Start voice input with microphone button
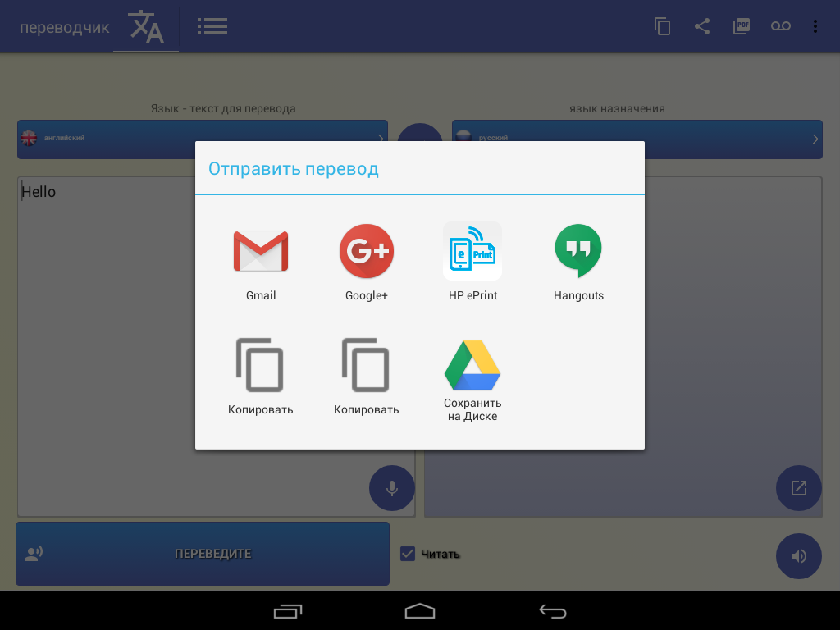The height and width of the screenshot is (630, 840). point(392,488)
